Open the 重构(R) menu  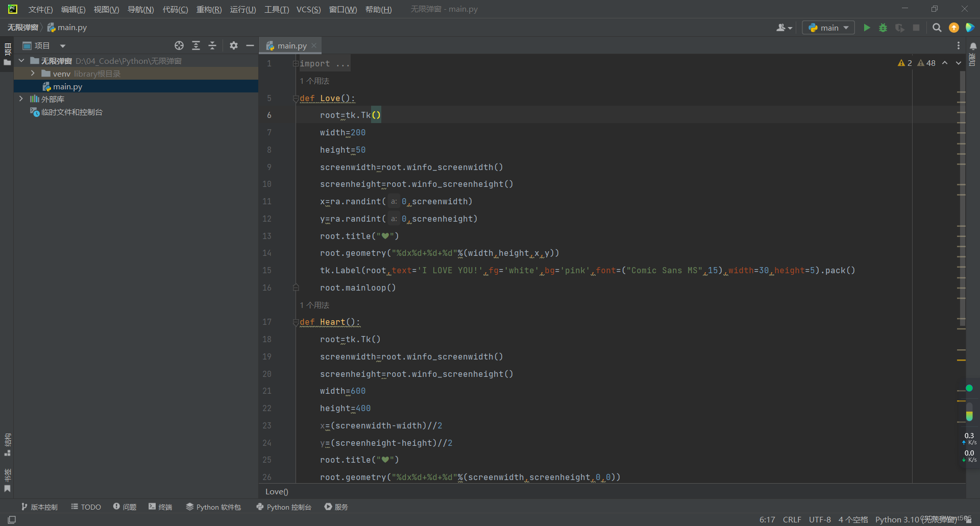[209, 9]
